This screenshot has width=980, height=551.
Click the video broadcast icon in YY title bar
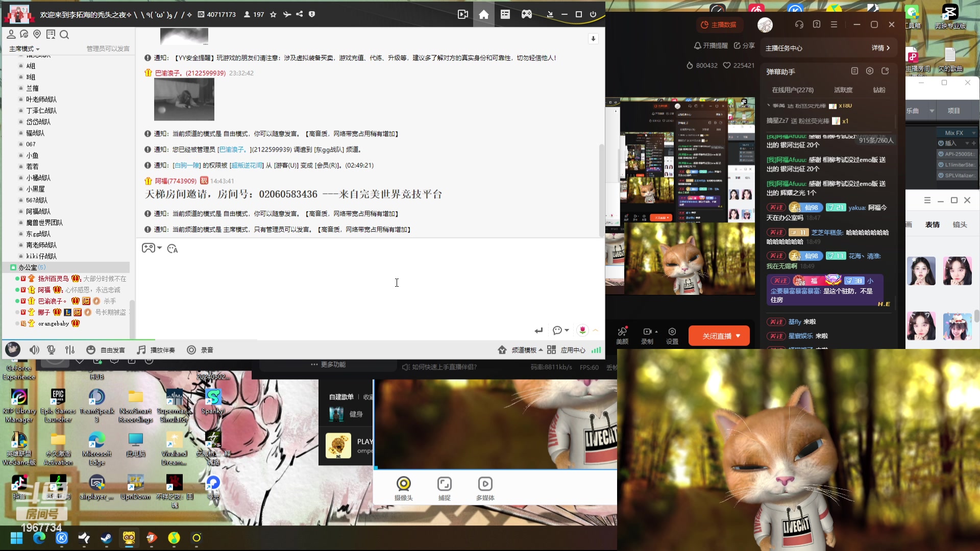click(x=462, y=14)
